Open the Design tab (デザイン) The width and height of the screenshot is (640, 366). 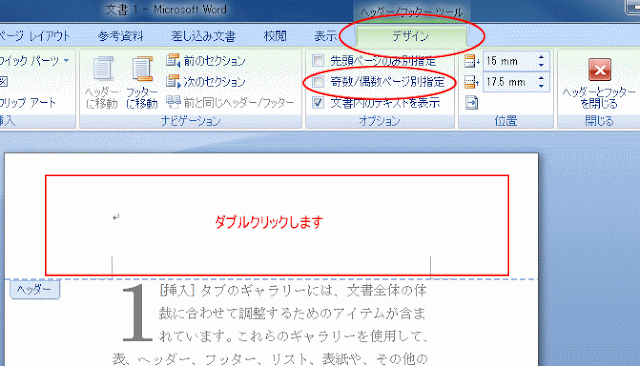(x=411, y=36)
